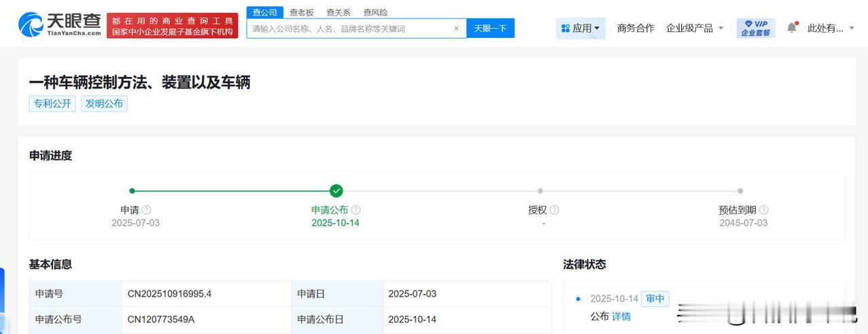Click the 审中 status tag
The width and height of the screenshot is (868, 334).
[x=655, y=299]
